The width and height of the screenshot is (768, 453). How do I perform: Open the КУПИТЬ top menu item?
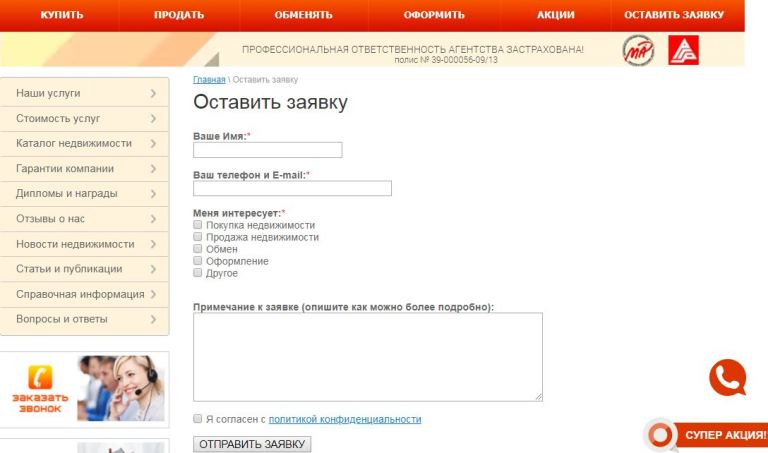(62, 15)
